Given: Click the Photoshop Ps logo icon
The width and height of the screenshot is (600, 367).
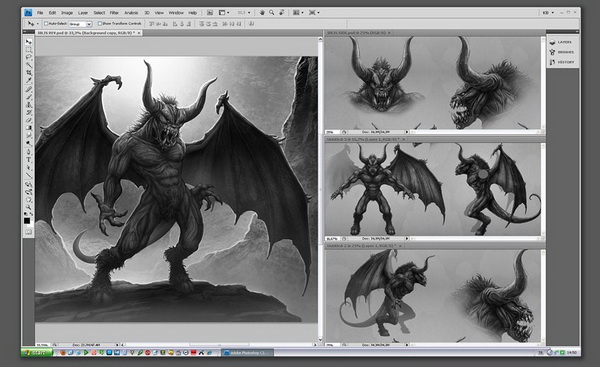Looking at the screenshot, I should pyautogui.click(x=28, y=13).
